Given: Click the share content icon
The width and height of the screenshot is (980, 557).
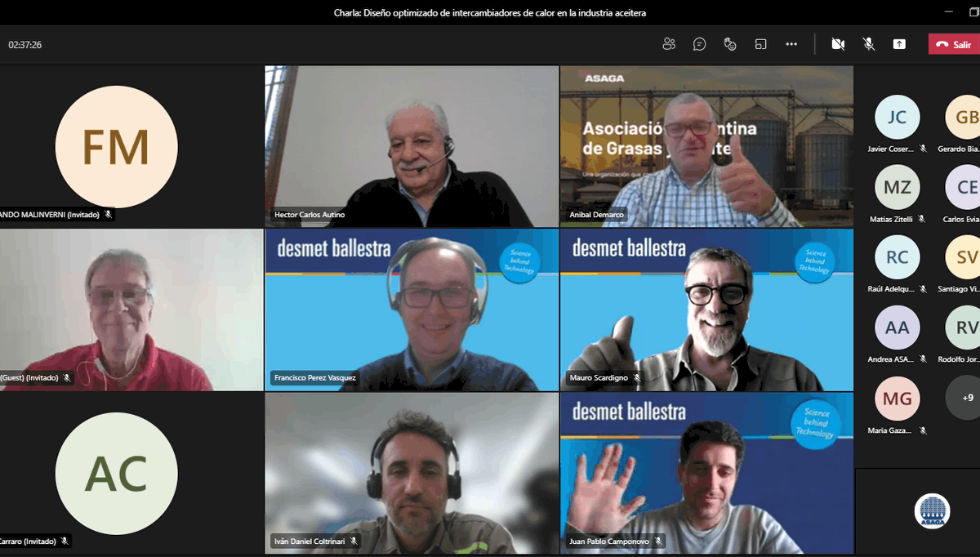Looking at the screenshot, I should (x=899, y=44).
